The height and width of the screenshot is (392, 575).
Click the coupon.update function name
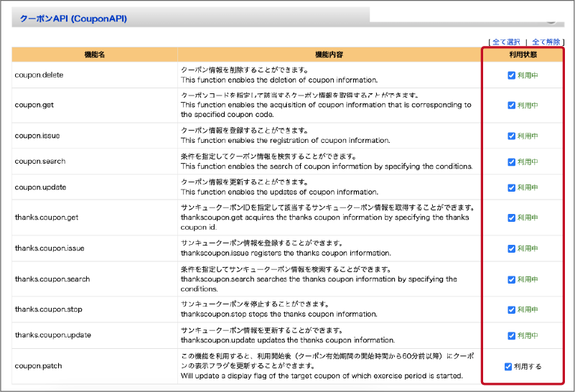(40, 187)
